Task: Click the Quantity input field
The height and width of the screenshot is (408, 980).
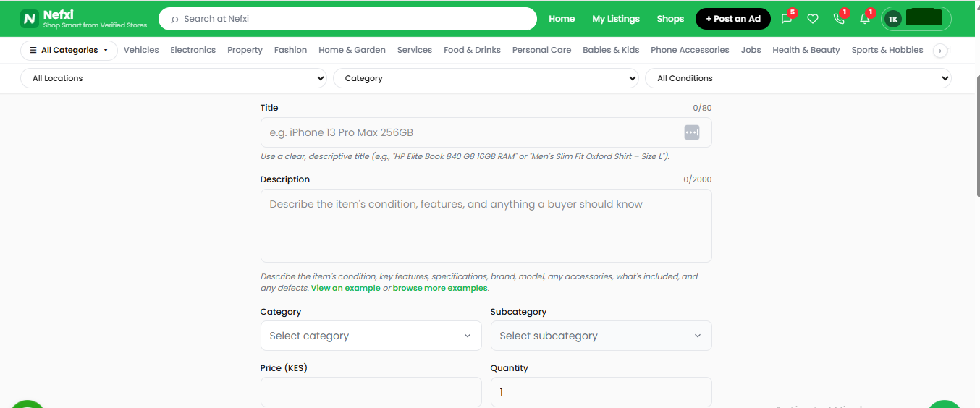Action: [x=601, y=392]
